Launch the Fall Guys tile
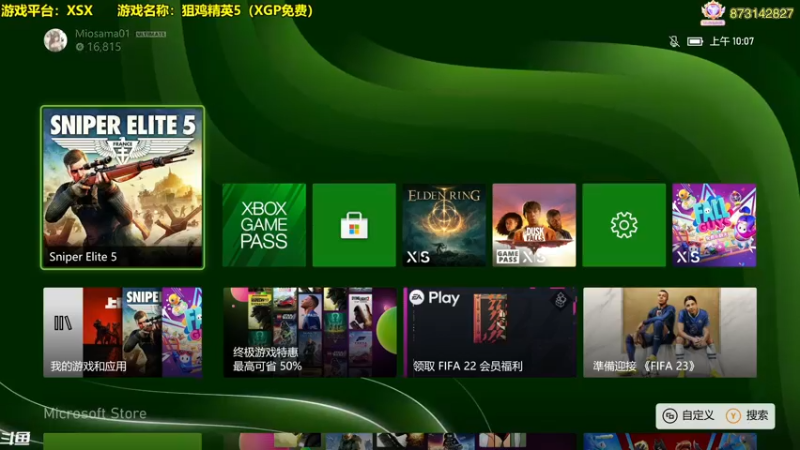Image resolution: width=800 pixels, height=450 pixels. pyautogui.click(x=714, y=225)
